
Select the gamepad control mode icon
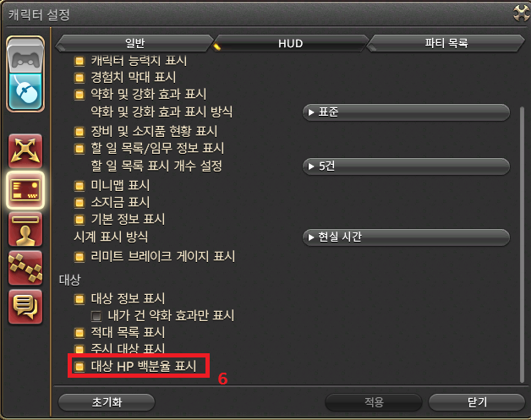coord(25,56)
